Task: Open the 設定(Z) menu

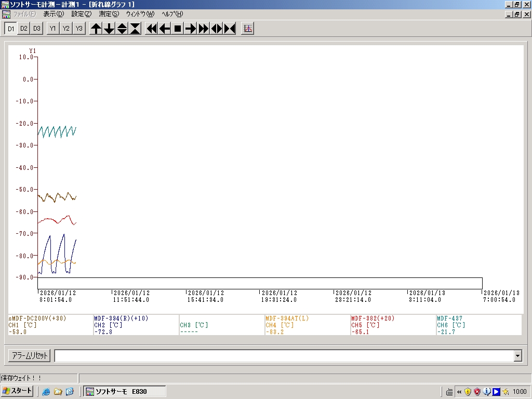Action: click(82, 14)
